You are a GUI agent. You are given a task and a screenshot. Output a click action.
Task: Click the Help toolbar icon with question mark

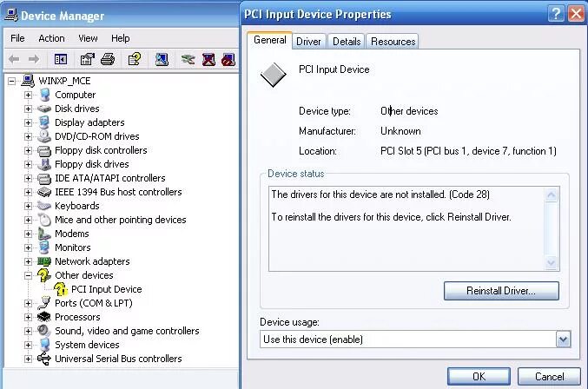135,59
